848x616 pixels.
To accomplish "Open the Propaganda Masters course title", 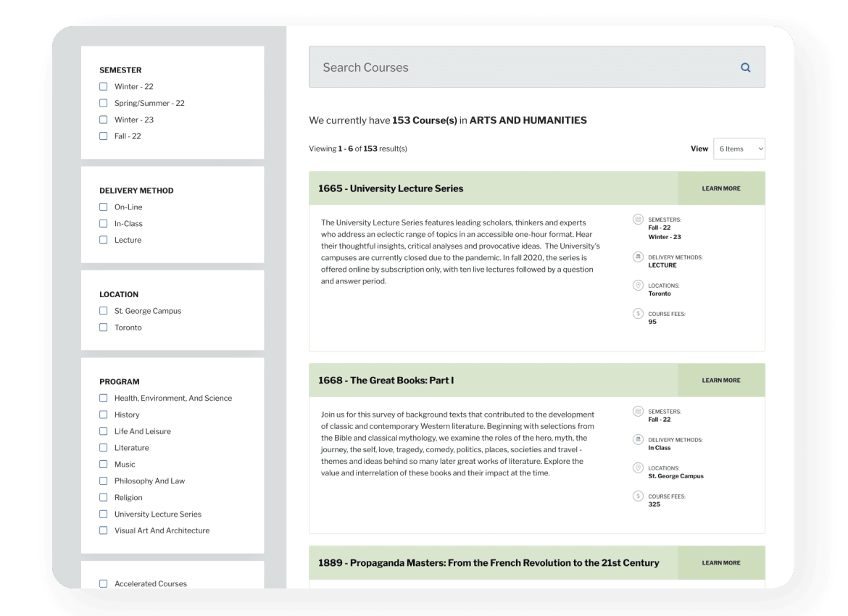I will tap(489, 562).
